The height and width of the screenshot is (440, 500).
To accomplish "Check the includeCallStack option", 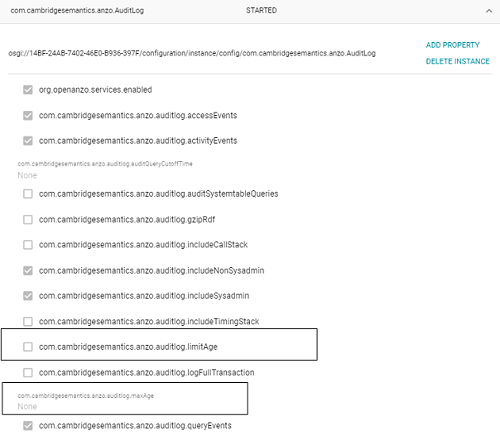I will tap(28, 245).
